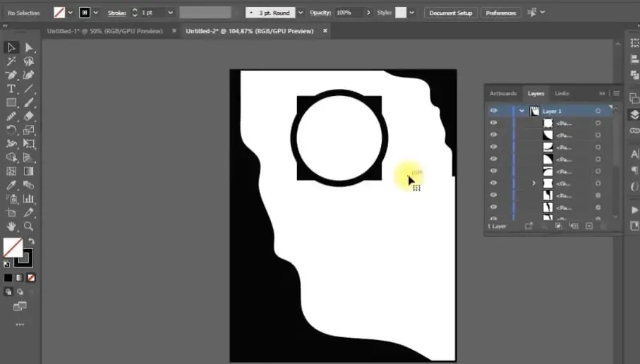640x364 pixels.
Task: Select the Pen tool
Action: (11, 75)
